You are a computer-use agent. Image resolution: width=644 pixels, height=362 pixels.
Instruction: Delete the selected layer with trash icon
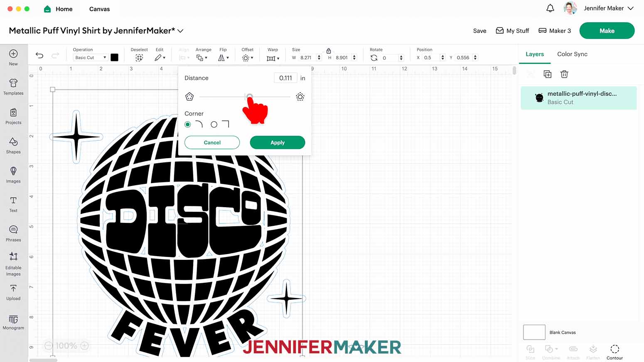(564, 74)
